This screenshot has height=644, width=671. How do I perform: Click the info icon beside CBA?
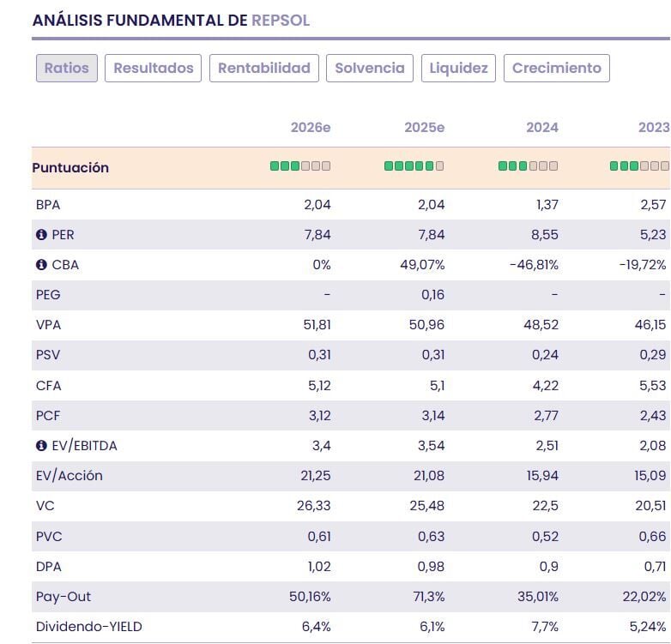(x=41, y=265)
